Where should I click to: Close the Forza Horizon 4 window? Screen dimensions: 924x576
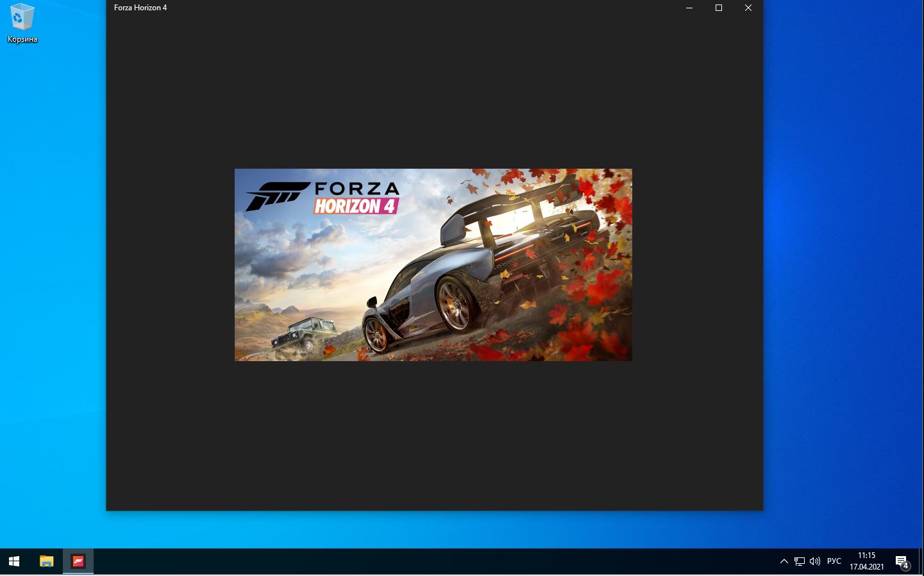[748, 8]
